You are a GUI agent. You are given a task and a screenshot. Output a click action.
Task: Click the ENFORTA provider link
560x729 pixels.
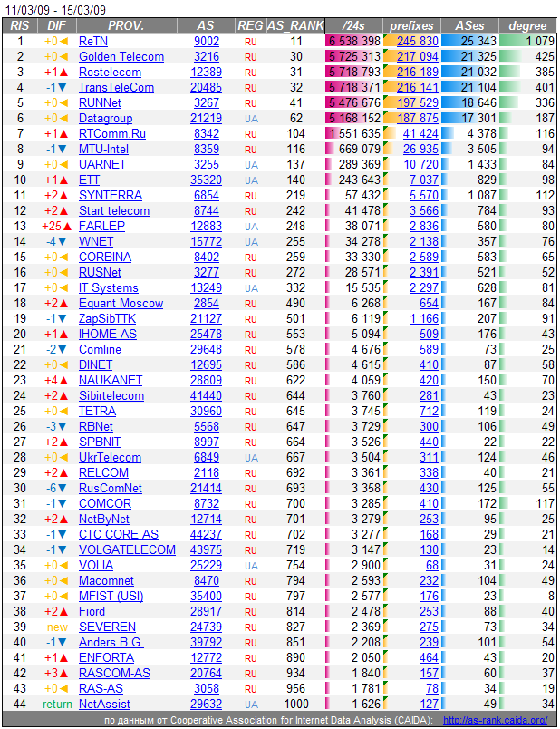click(106, 658)
